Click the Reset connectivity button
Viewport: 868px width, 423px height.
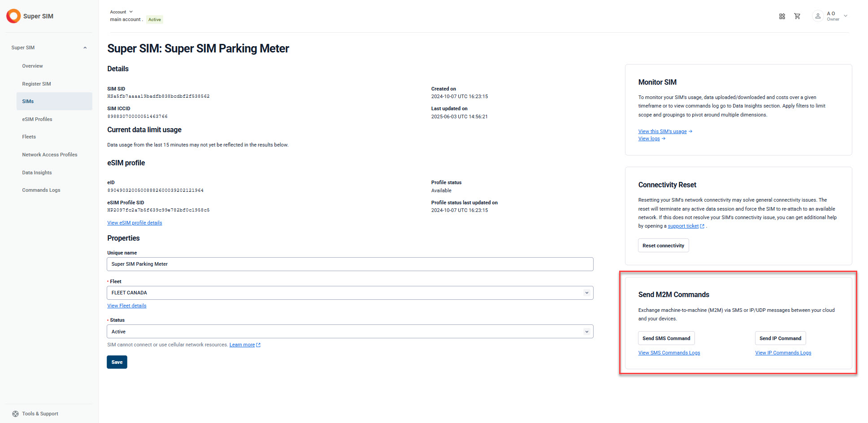pyautogui.click(x=663, y=246)
